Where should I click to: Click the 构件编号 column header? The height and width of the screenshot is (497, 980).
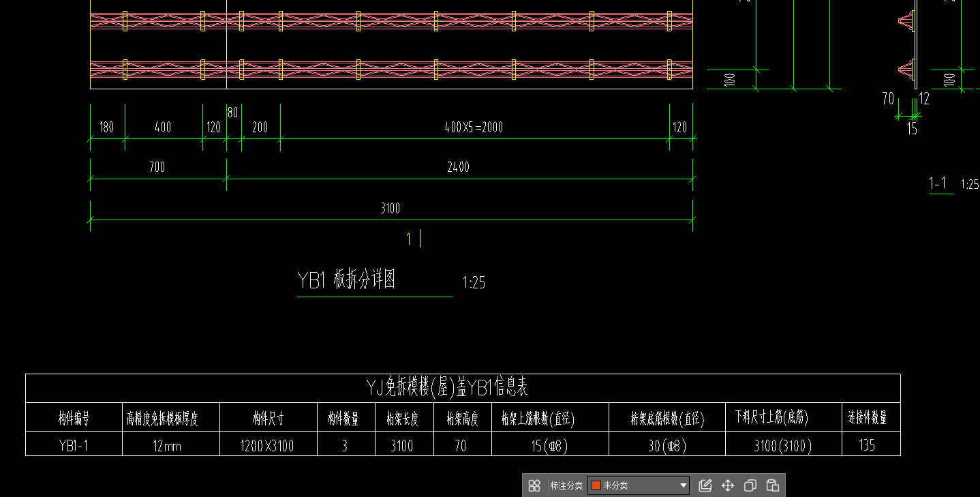pyautogui.click(x=74, y=418)
